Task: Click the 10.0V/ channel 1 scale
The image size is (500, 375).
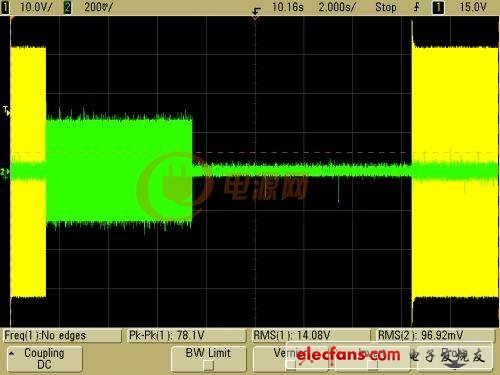Action: pyautogui.click(x=36, y=7)
